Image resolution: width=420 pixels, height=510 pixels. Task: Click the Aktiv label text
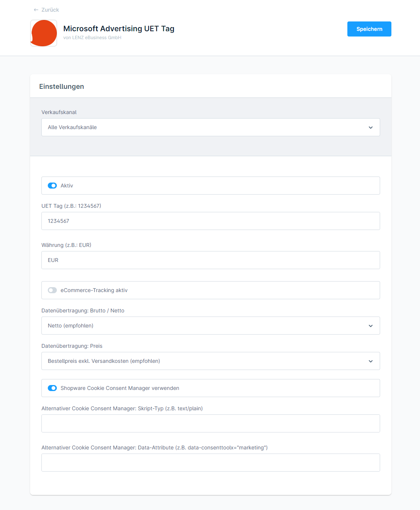point(67,186)
